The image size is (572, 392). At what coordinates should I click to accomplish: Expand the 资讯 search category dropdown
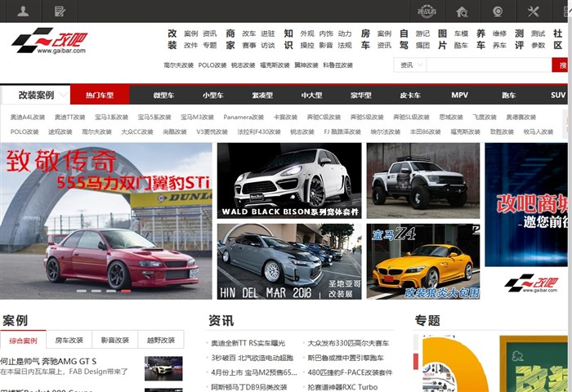pyautogui.click(x=410, y=65)
